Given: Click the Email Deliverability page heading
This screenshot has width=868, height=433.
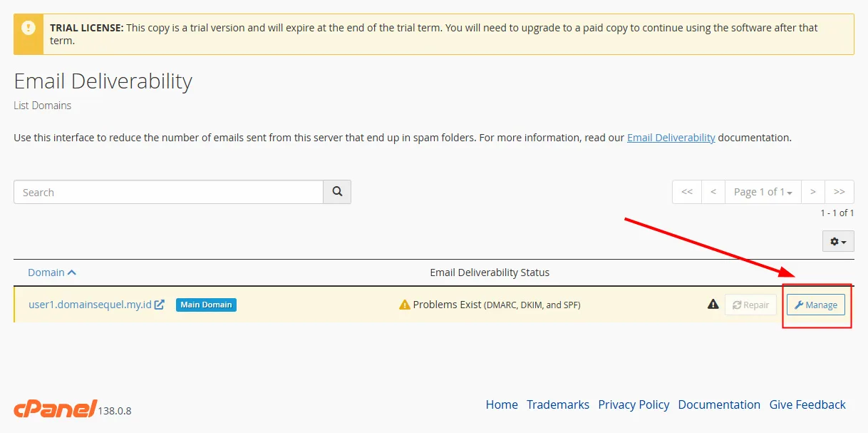Looking at the screenshot, I should tap(103, 81).
